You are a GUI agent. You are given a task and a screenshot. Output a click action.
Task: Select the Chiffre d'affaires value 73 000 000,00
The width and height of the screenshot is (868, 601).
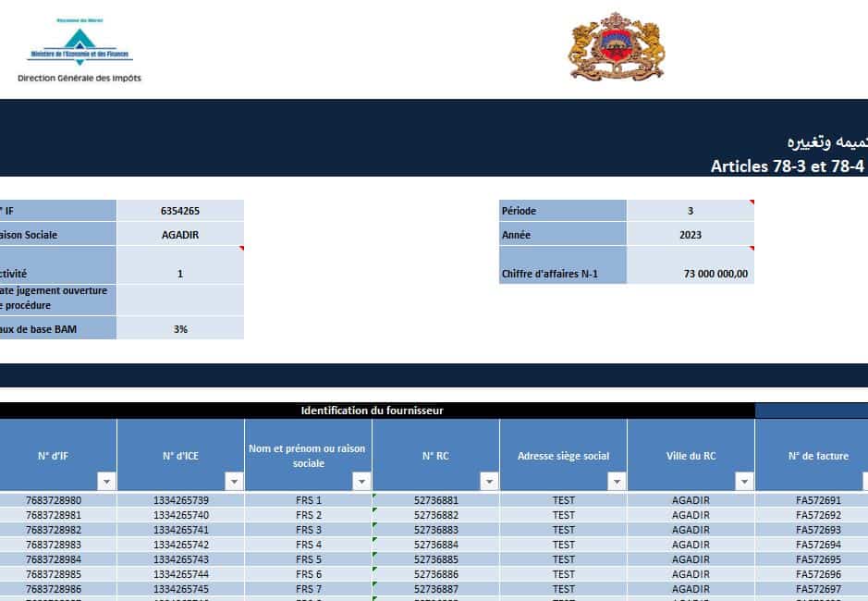coord(691,265)
